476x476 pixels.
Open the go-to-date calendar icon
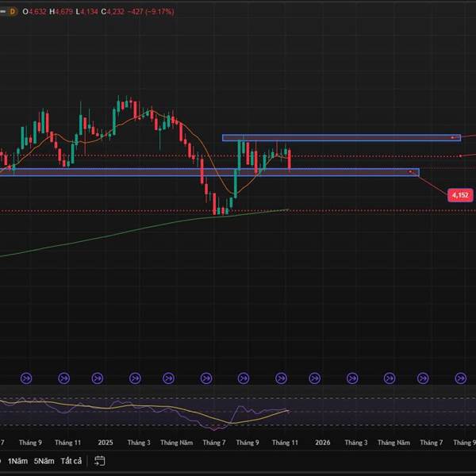point(100,461)
